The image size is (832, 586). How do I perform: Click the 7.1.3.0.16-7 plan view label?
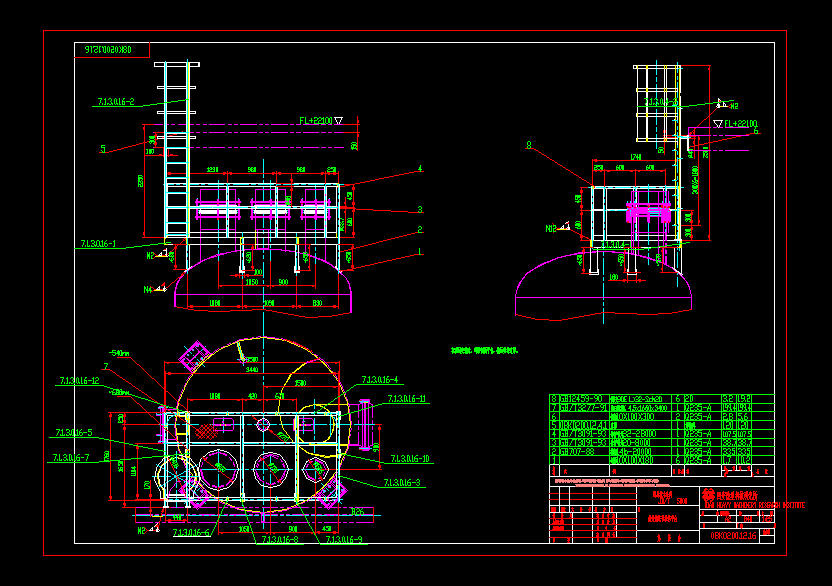click(71, 458)
